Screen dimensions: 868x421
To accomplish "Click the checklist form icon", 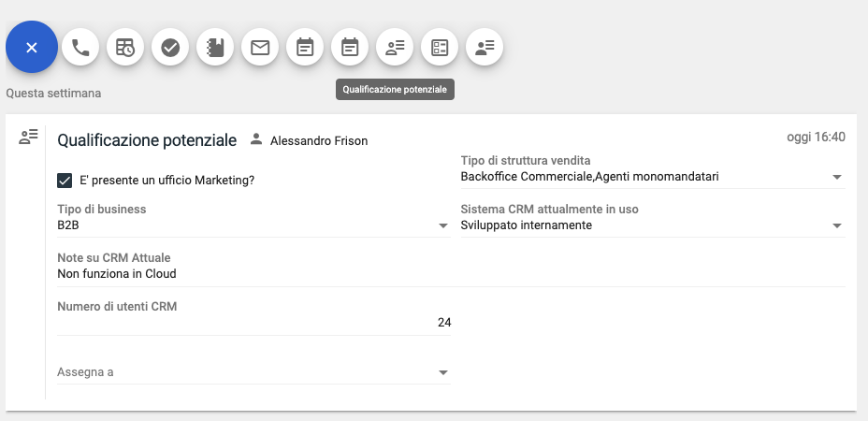I will (x=440, y=48).
